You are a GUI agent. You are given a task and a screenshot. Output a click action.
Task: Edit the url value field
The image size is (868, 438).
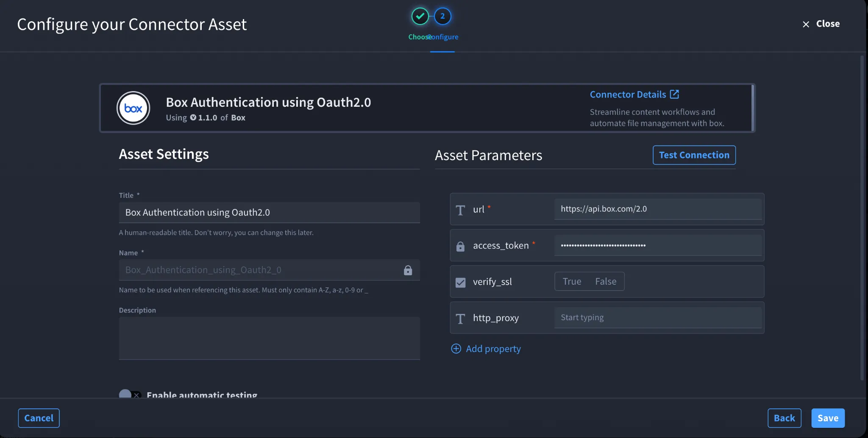point(658,209)
